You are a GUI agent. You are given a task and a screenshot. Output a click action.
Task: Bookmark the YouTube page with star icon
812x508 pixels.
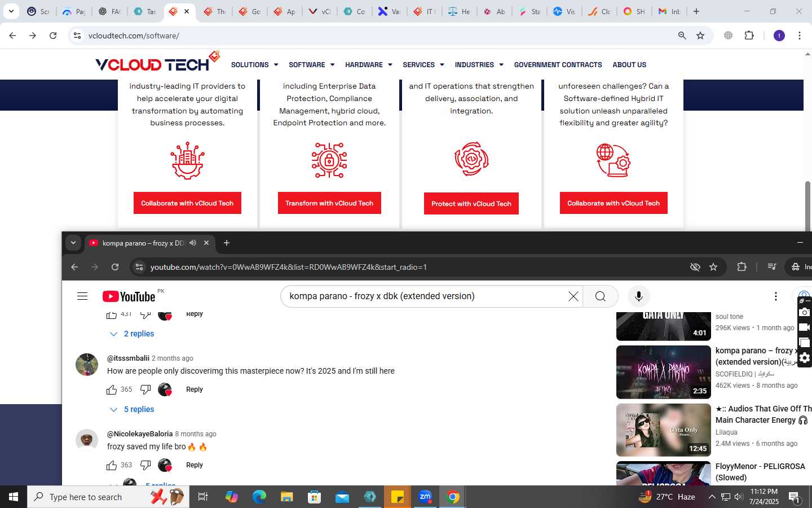(713, 267)
